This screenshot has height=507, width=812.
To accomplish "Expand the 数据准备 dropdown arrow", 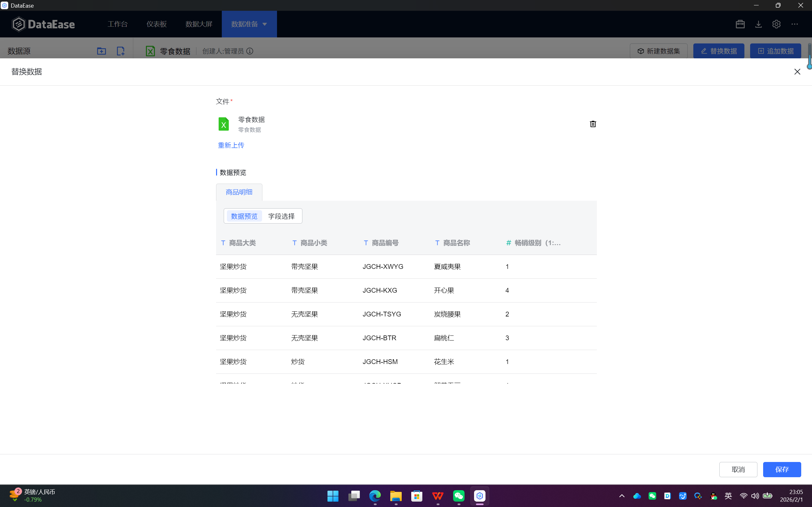I will (x=265, y=24).
